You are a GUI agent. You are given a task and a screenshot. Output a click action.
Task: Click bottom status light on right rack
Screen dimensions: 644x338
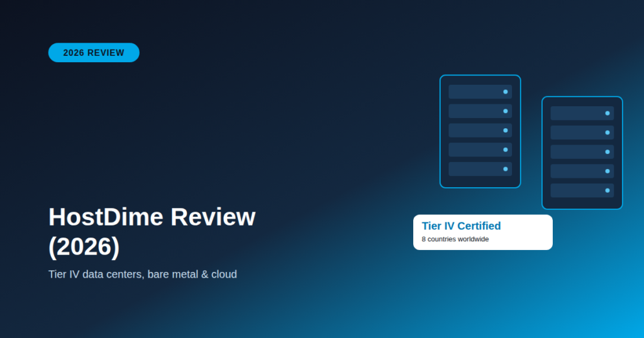(608, 190)
